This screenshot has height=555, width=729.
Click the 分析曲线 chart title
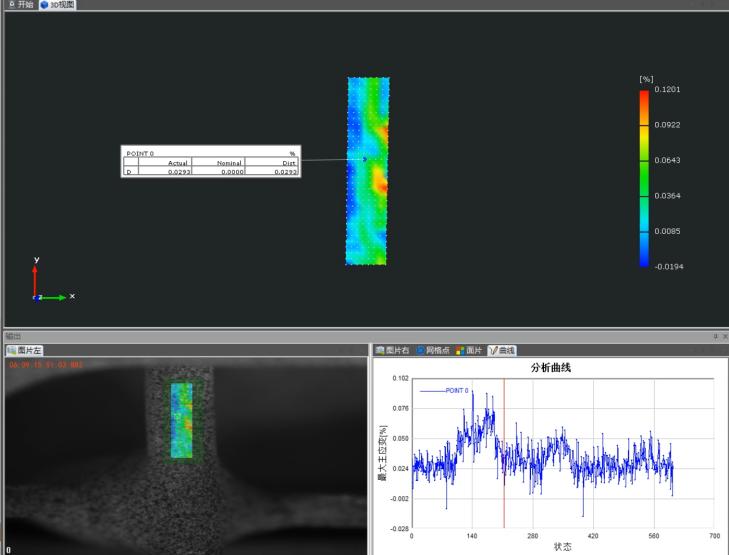[553, 368]
